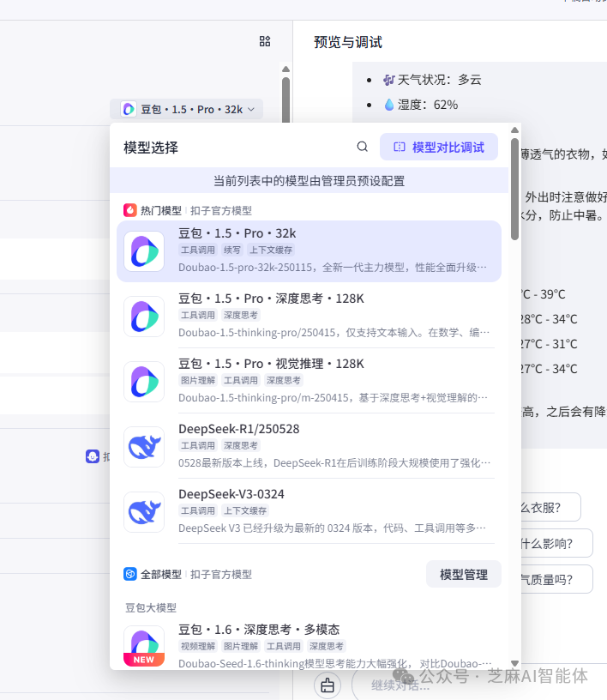
Task: Click the left panel scroll-up arrow
Action: [286, 69]
